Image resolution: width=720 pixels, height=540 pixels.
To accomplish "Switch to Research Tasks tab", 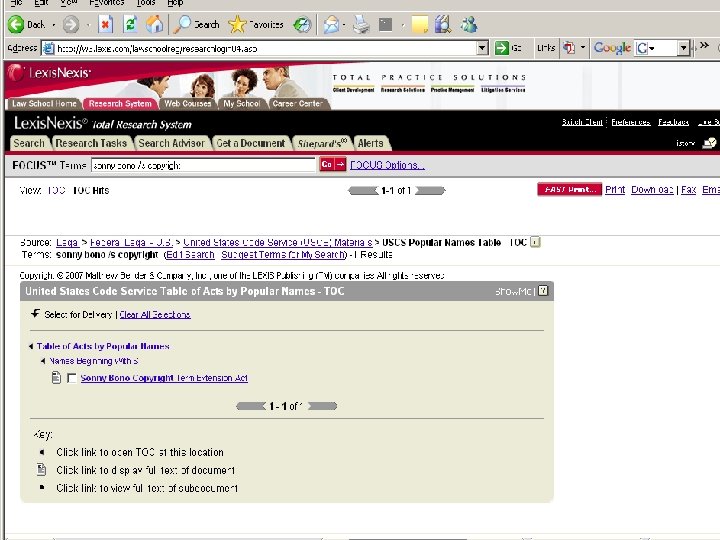I will pos(91,143).
